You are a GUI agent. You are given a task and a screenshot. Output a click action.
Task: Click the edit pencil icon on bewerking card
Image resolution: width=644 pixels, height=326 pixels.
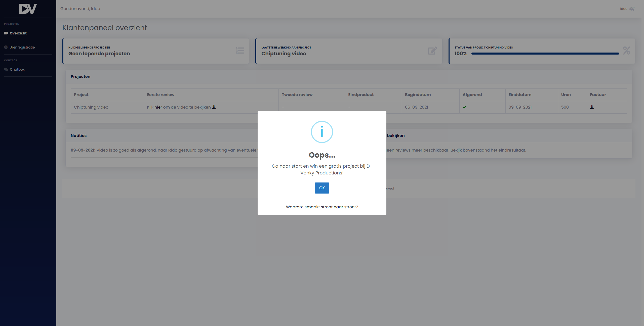click(x=432, y=51)
